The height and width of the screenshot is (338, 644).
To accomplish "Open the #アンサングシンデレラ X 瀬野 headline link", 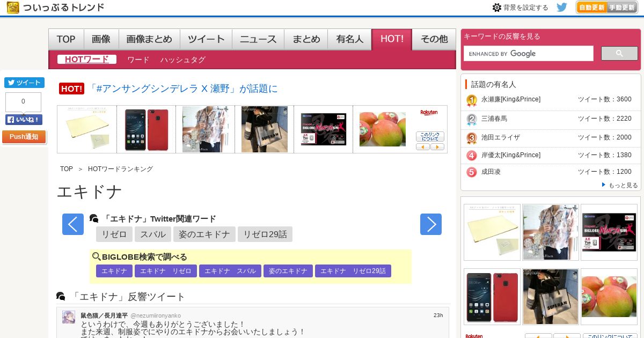I will 184,89.
